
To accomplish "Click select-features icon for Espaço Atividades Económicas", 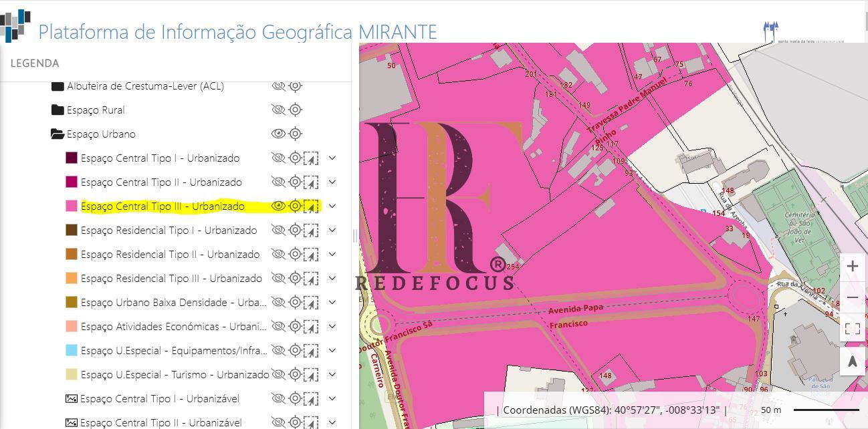I will click(x=311, y=326).
